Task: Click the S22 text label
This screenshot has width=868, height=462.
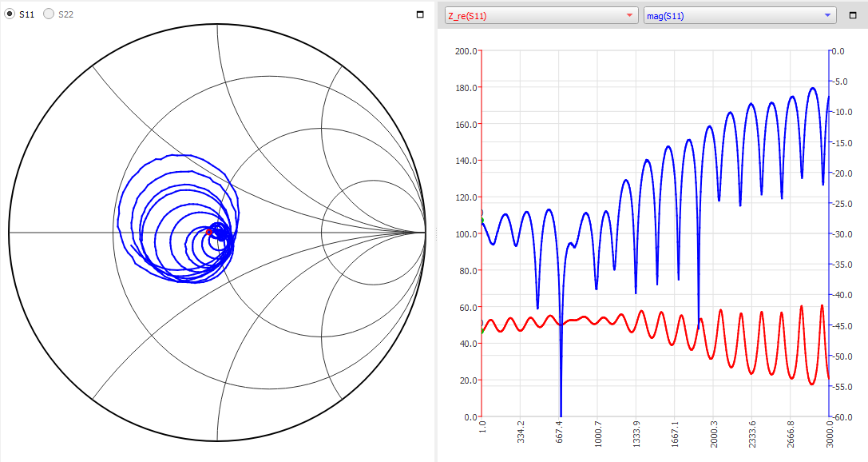Action: [65, 14]
